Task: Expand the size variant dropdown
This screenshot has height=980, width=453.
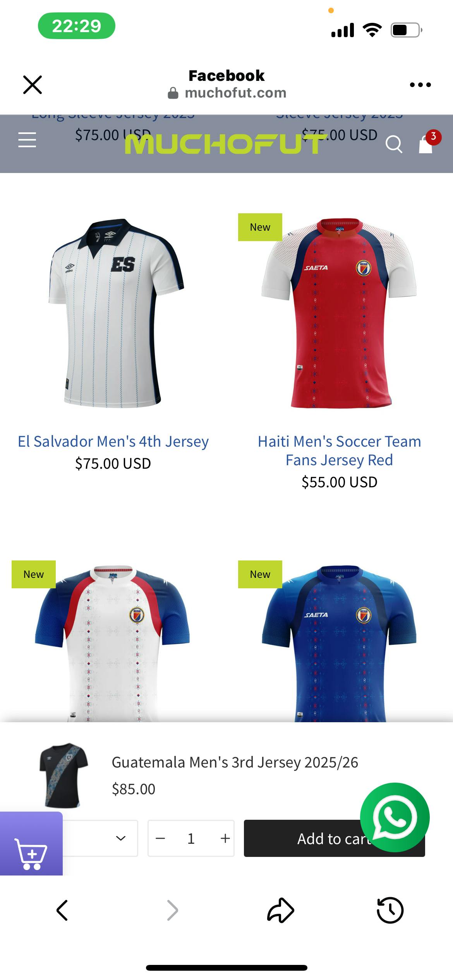Action: 100,838
